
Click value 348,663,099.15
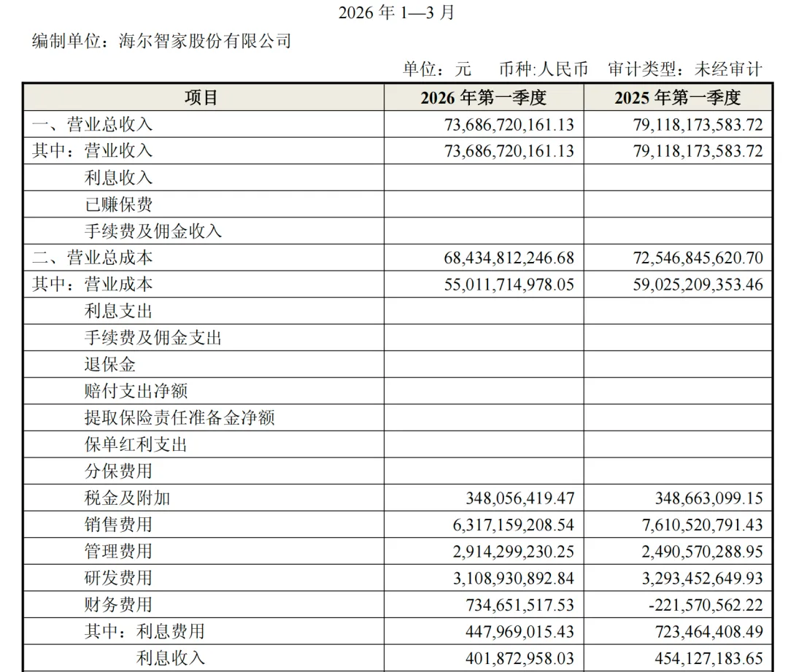(x=709, y=498)
